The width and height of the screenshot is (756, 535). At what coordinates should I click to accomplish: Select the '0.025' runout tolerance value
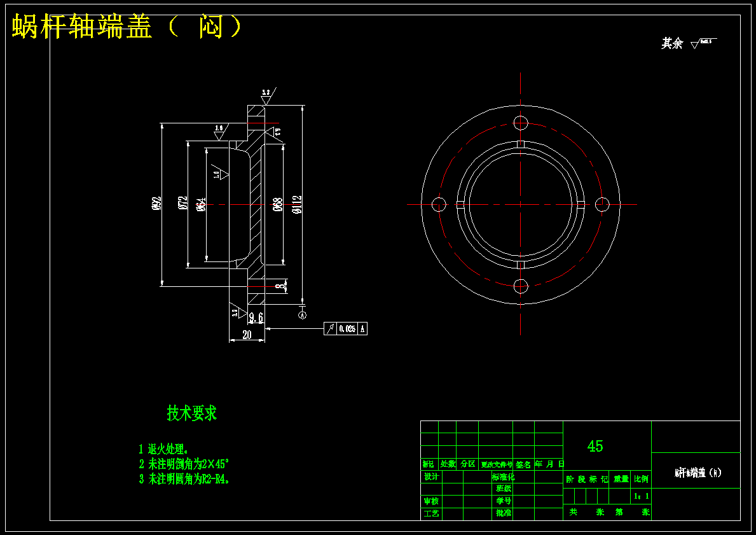pos(347,328)
